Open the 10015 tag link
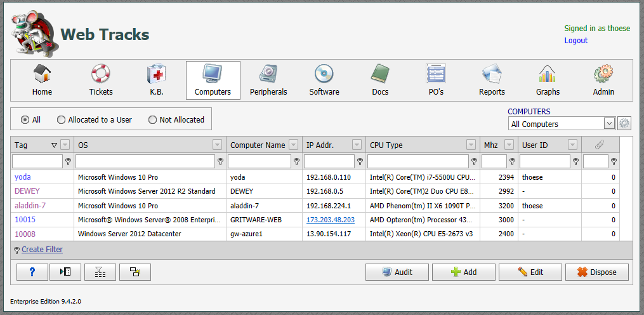Viewport: 644px width, 315px height. coord(25,220)
